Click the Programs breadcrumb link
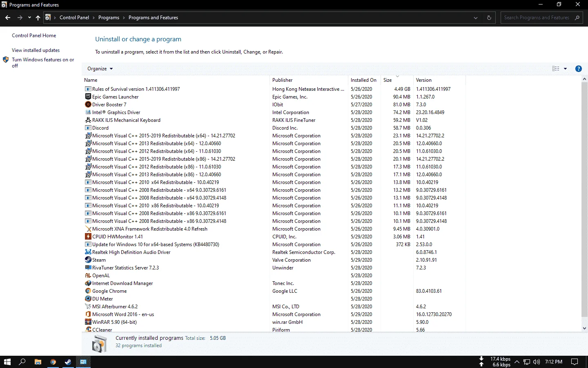The width and height of the screenshot is (588, 368). [x=109, y=18]
